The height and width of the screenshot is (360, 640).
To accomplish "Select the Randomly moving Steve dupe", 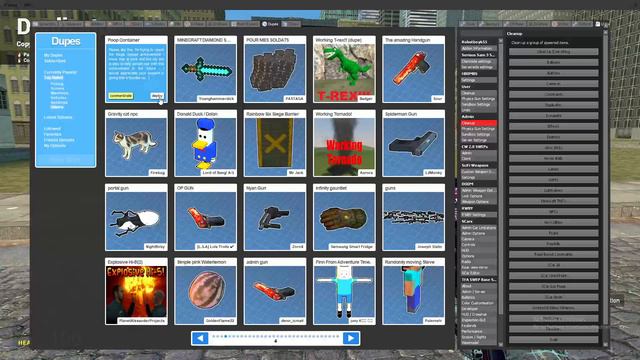I will coord(413,291).
